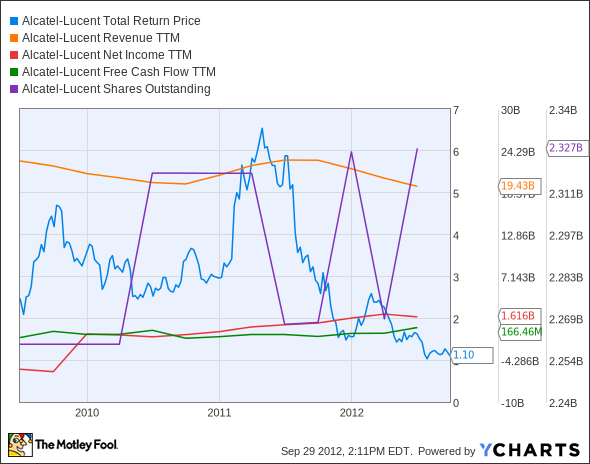Click the Powered by text

point(447,451)
